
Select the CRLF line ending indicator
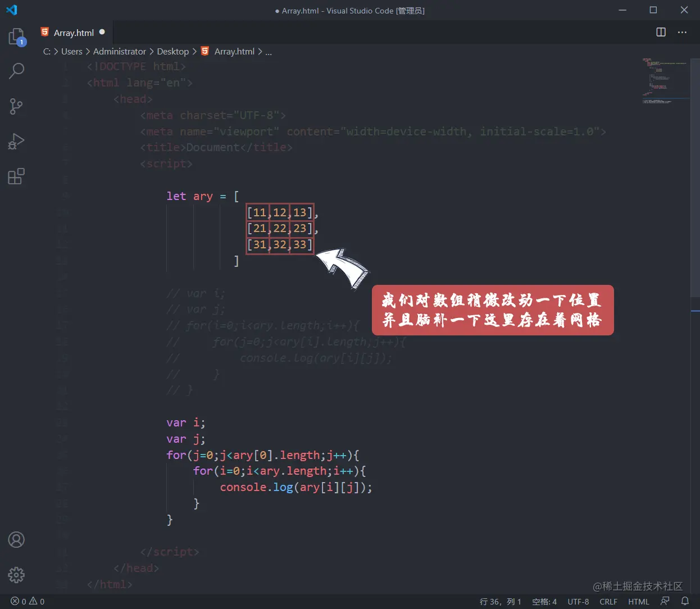coord(608,601)
